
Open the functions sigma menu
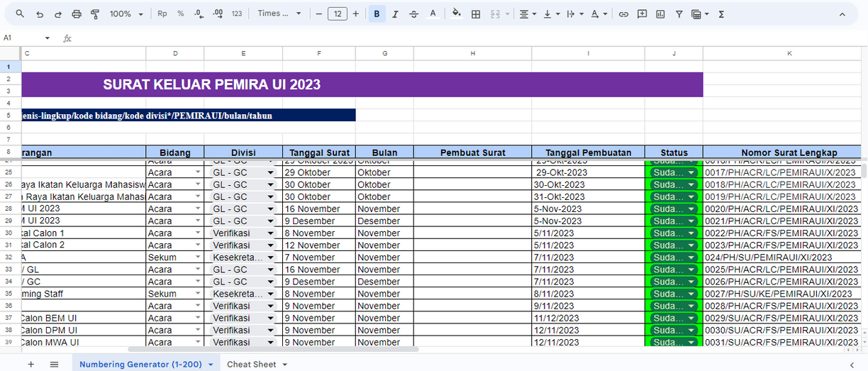click(721, 14)
